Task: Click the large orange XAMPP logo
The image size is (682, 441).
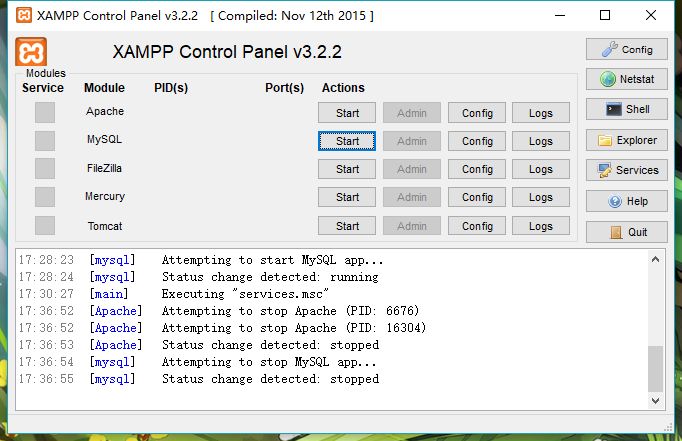Action: point(31,52)
